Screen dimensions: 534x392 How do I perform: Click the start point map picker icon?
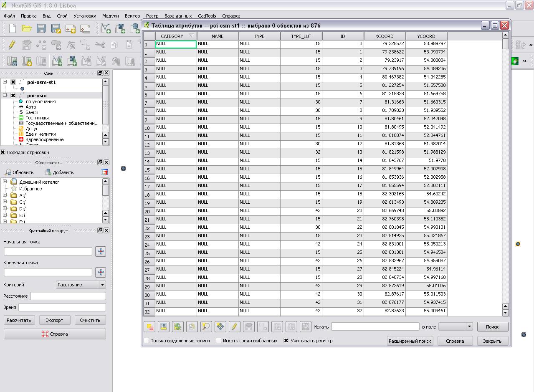100,251
